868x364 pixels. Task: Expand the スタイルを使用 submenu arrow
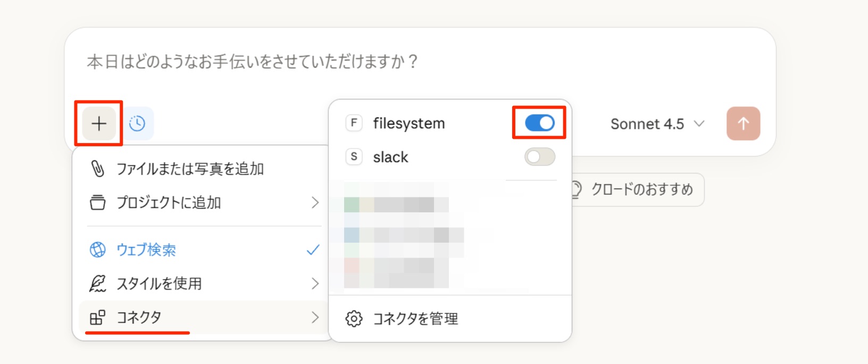(x=315, y=284)
